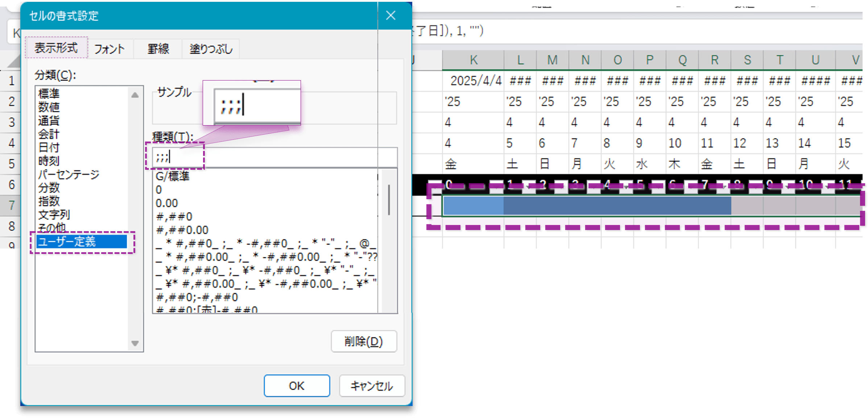Click the OK button
Viewport: 868px width, 418px height.
tap(297, 386)
